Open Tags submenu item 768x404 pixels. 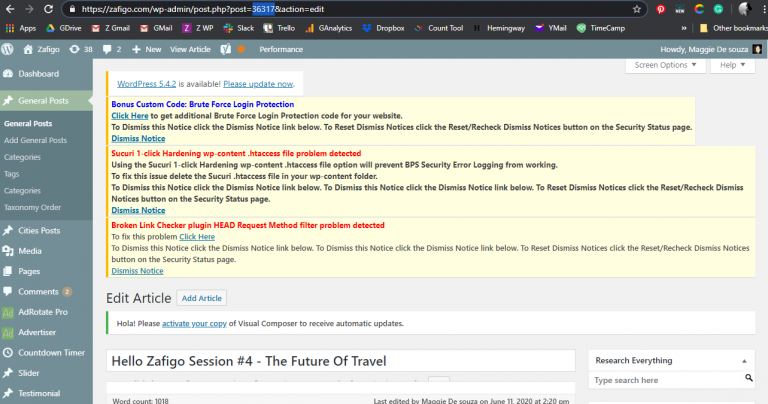[11, 174]
